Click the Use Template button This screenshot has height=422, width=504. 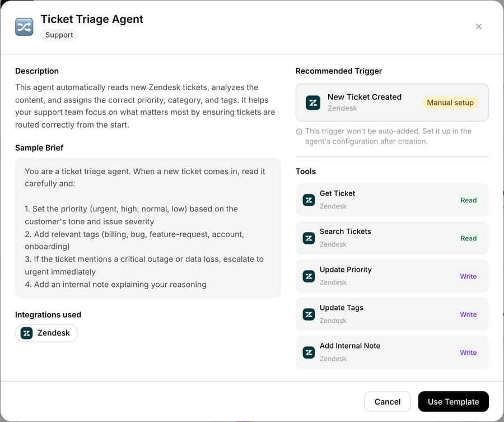click(x=453, y=401)
